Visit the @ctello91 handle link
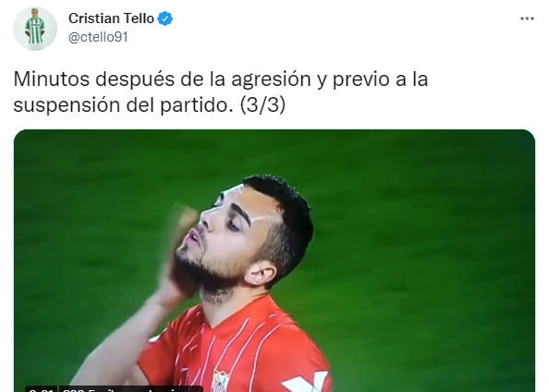The height and width of the screenshot is (392, 549). pos(98,37)
